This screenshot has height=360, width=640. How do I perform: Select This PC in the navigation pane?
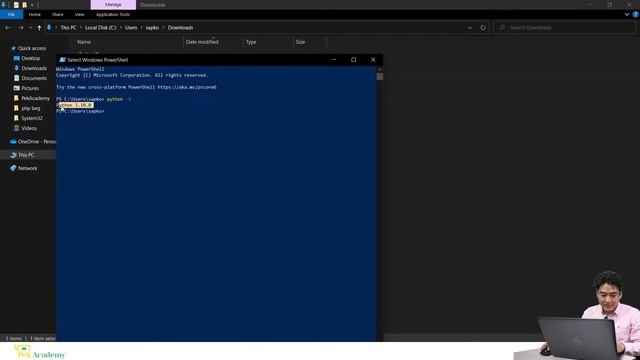(x=26, y=155)
